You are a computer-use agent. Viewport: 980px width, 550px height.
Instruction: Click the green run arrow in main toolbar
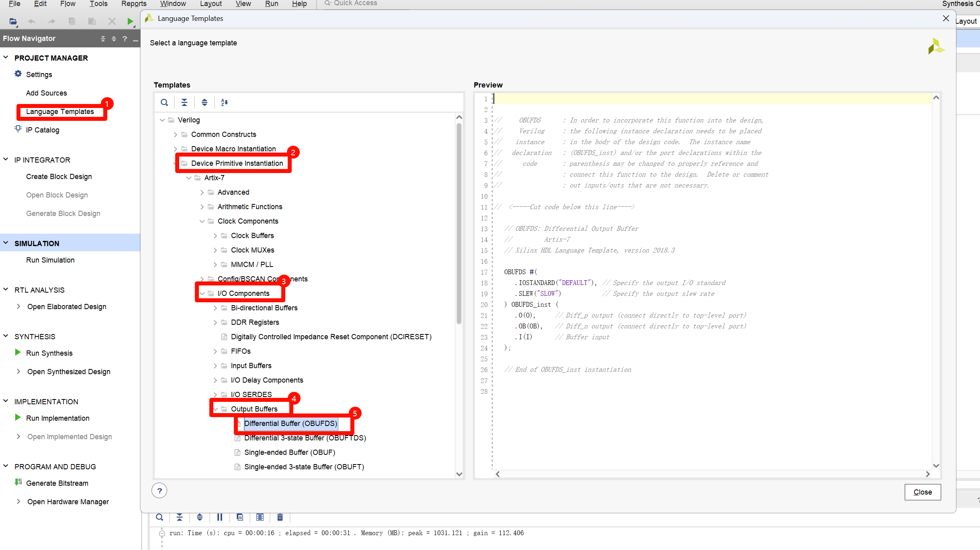click(x=130, y=21)
